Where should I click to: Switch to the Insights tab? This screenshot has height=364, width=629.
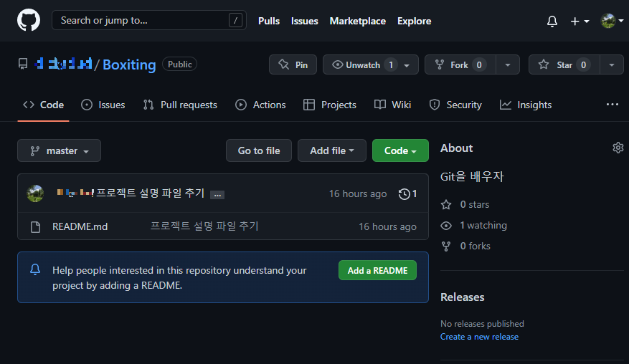[526, 105]
